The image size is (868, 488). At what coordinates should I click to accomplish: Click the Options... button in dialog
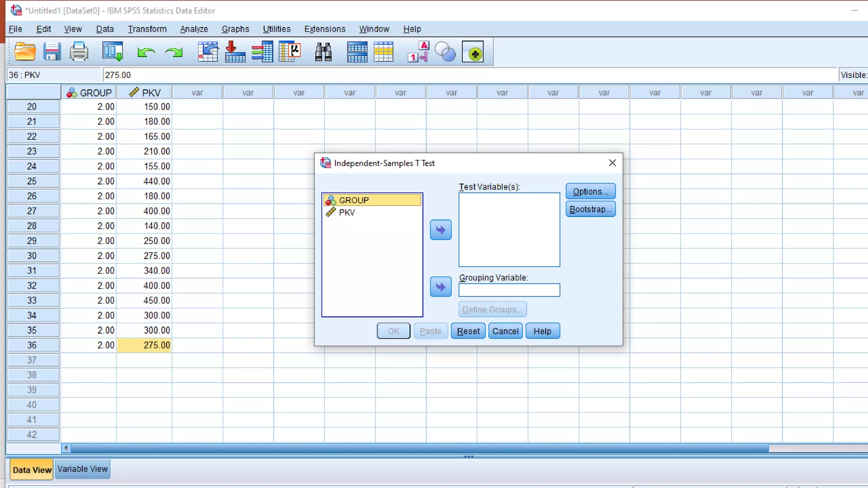(590, 191)
